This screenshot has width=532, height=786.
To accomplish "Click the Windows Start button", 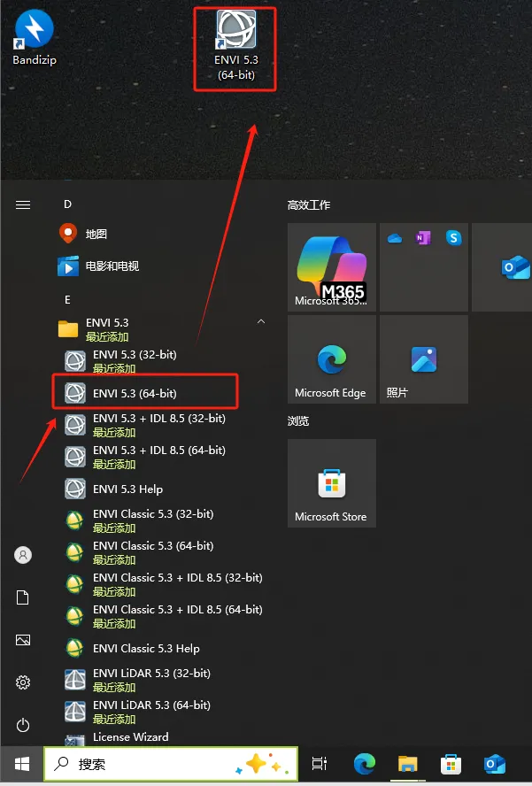I will 22,764.
